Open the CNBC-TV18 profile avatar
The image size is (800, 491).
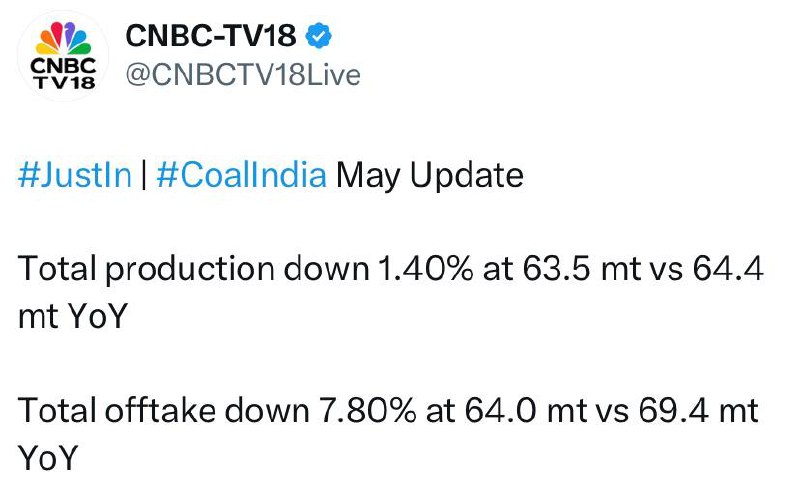point(63,56)
